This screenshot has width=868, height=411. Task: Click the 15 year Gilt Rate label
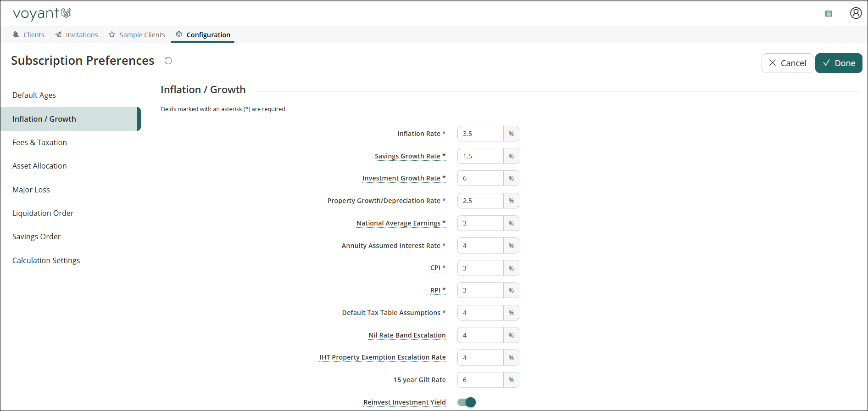pos(420,380)
